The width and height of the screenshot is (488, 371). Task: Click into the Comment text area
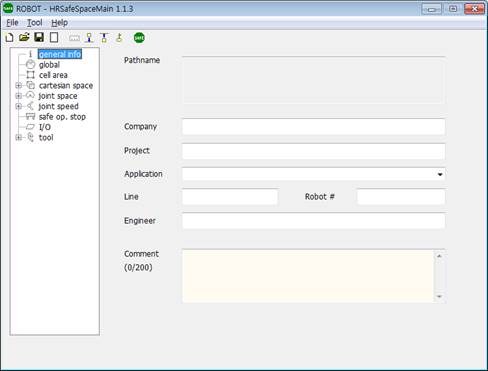(x=308, y=276)
